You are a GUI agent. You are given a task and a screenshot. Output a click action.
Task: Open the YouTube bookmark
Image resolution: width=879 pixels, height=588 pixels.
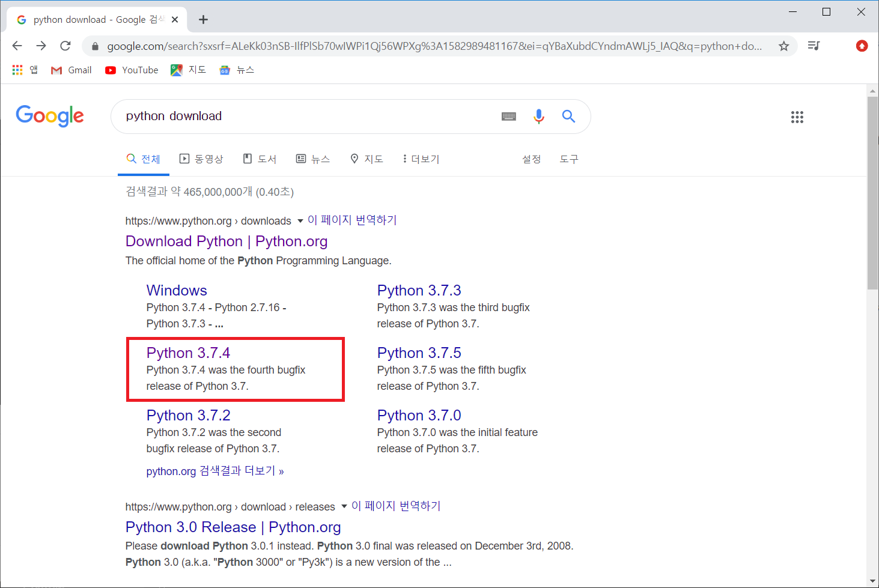coord(132,70)
